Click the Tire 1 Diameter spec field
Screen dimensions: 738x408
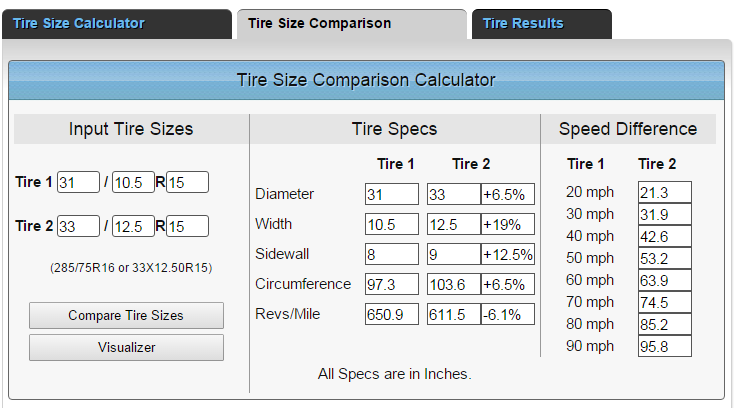tap(391, 194)
